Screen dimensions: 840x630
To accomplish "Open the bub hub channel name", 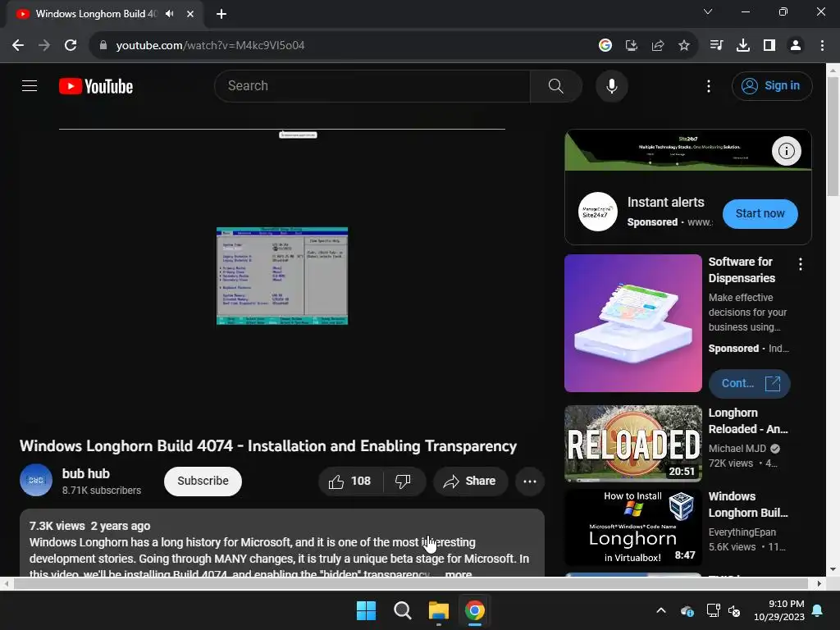I will click(x=85, y=473).
